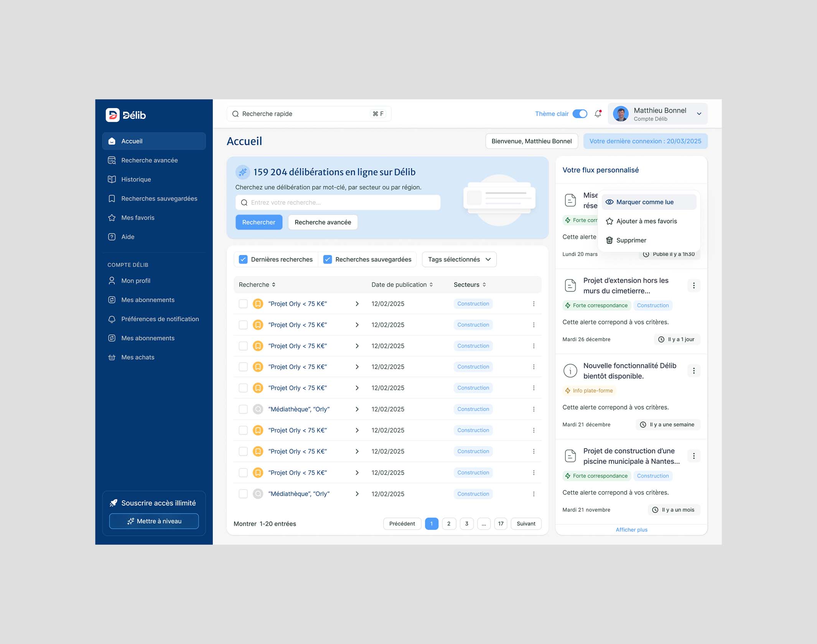This screenshot has height=644, width=817.
Task: Click the Délib logo icon
Action: (112, 115)
